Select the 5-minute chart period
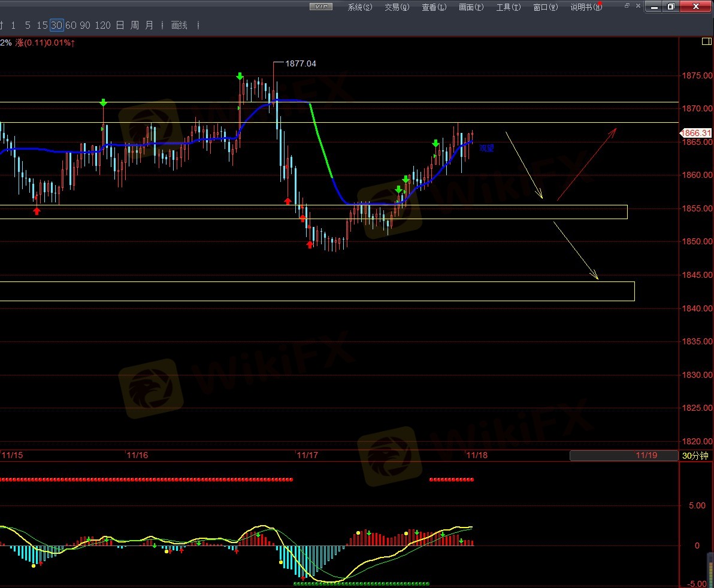 (x=28, y=25)
